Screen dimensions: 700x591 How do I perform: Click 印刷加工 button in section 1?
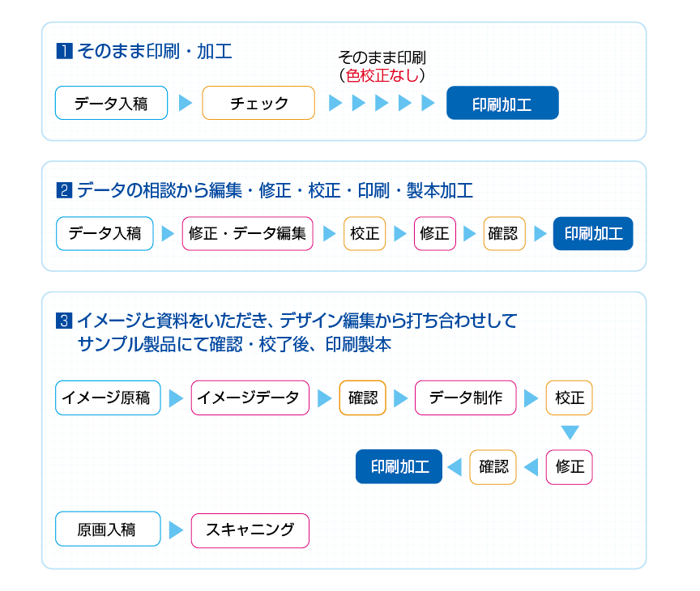[x=502, y=103]
